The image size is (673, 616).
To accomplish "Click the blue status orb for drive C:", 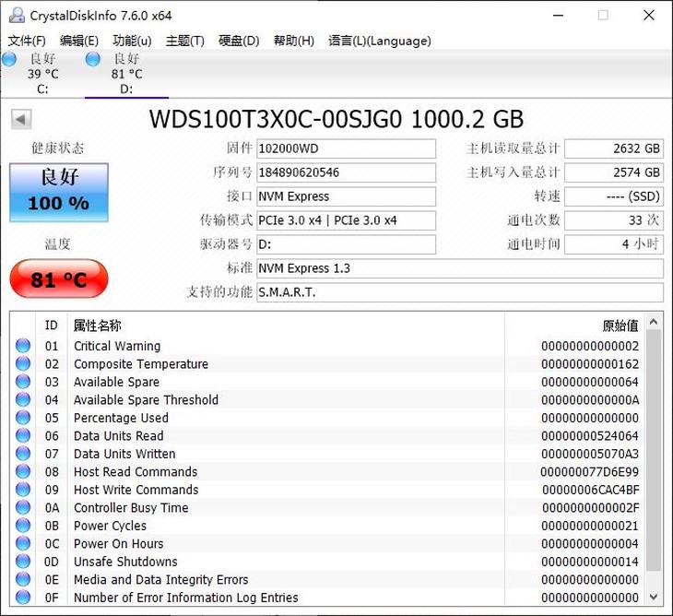I will [9, 59].
